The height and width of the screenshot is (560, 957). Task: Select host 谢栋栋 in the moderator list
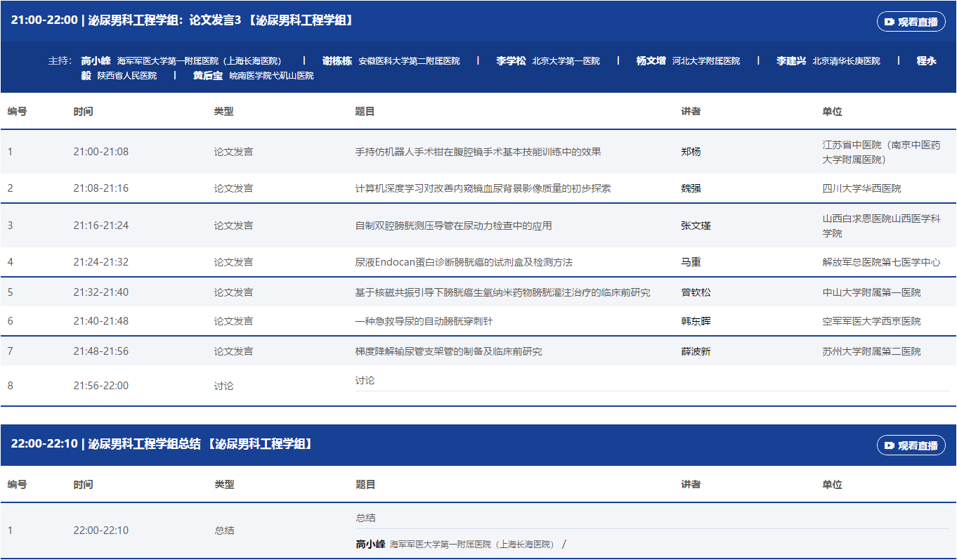pos(337,61)
